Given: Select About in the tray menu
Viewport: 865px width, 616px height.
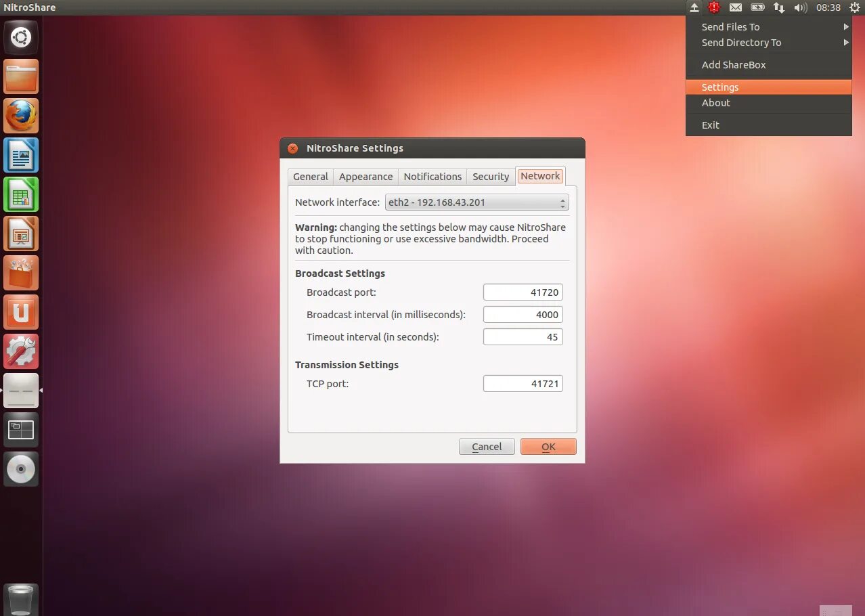Looking at the screenshot, I should [769, 103].
